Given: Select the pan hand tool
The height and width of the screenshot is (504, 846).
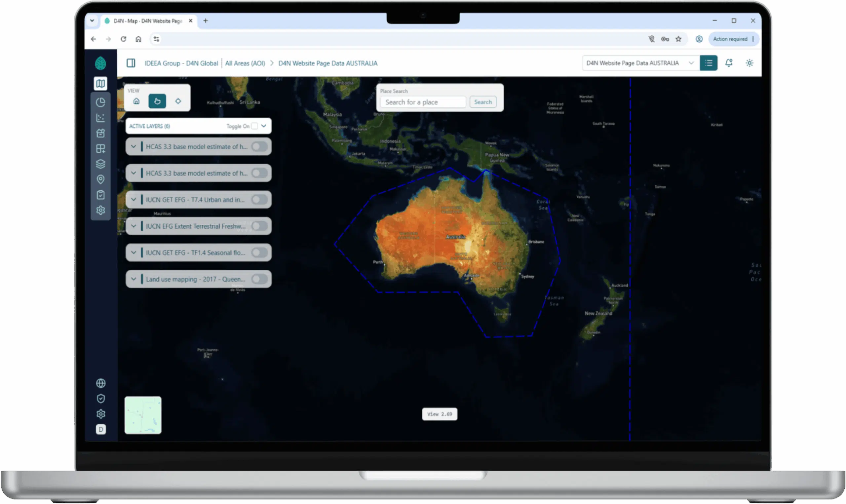Looking at the screenshot, I should pos(157,101).
